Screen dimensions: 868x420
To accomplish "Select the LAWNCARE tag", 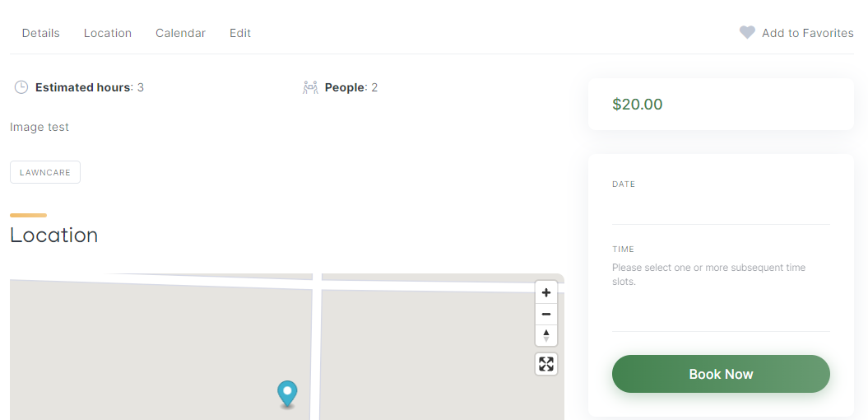I will click(x=45, y=172).
